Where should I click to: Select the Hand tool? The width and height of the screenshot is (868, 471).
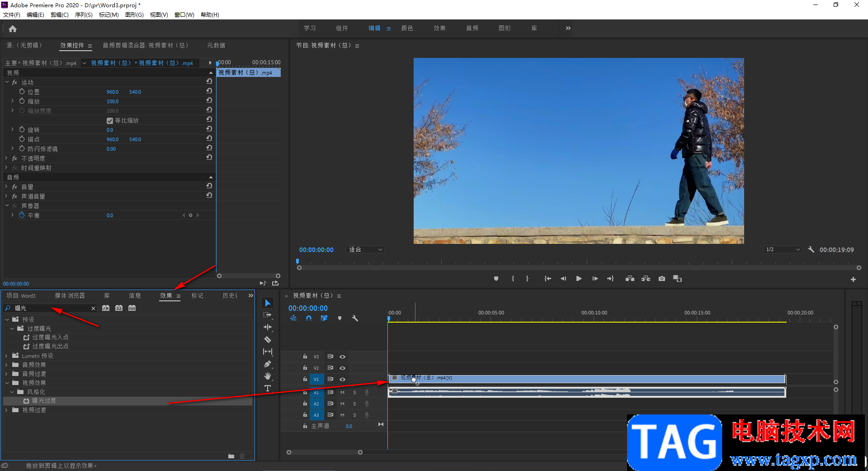click(x=268, y=376)
